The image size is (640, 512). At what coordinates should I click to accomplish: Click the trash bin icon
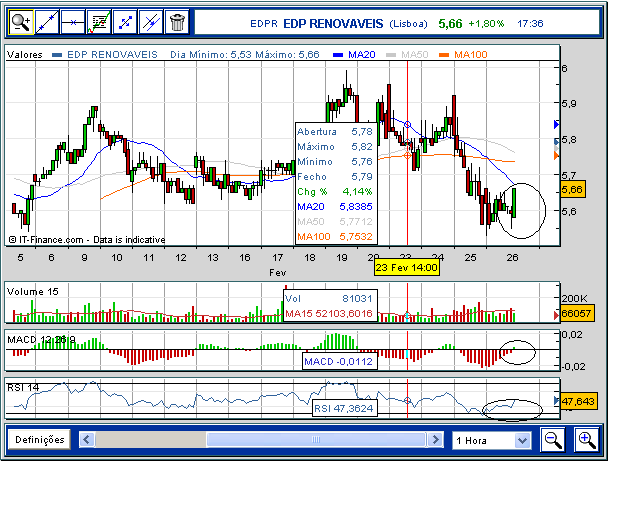[x=177, y=22]
